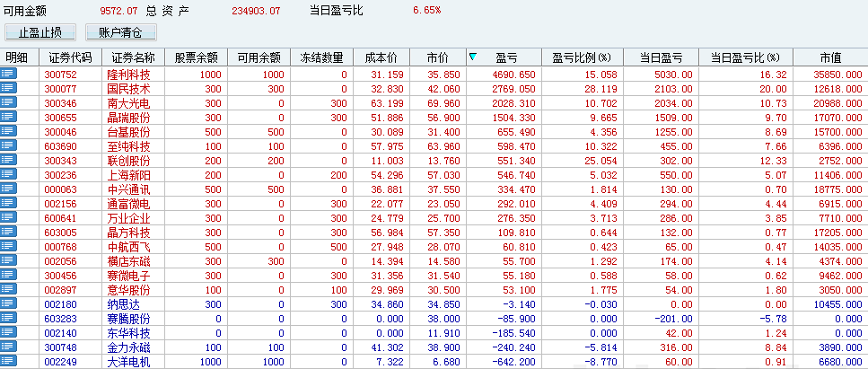Select stock code 603690
Viewport: 868px width, 369px height.
[61, 147]
